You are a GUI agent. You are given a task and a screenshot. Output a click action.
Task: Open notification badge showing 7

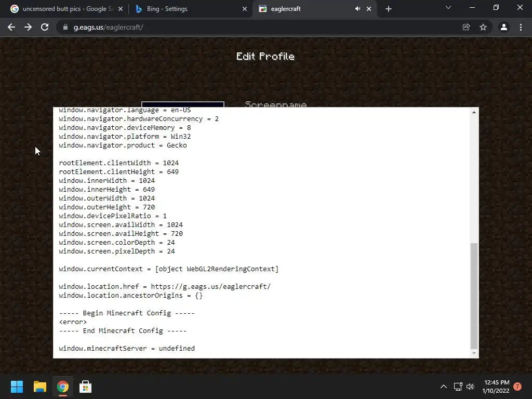click(x=517, y=387)
